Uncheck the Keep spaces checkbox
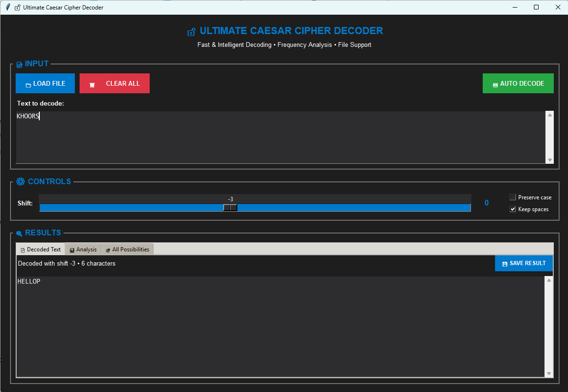The image size is (568, 392). tap(513, 209)
